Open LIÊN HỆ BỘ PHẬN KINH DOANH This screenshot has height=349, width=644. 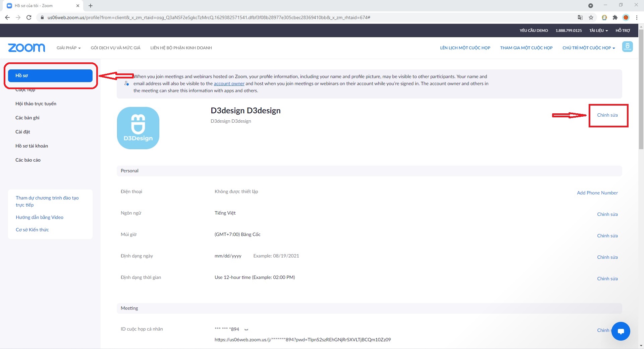click(181, 48)
